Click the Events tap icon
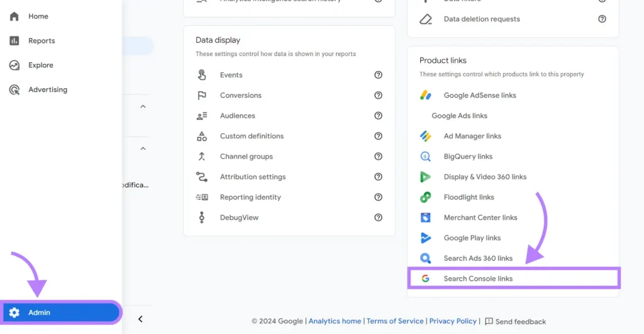The image size is (644, 334). point(202,75)
